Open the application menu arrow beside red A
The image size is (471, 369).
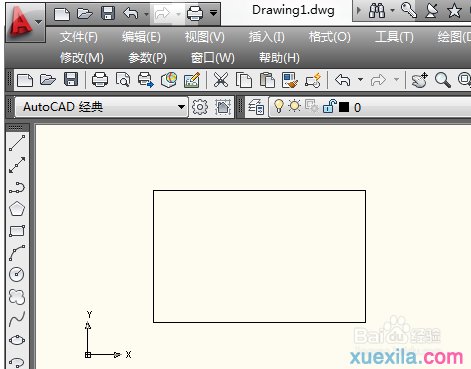point(39,22)
